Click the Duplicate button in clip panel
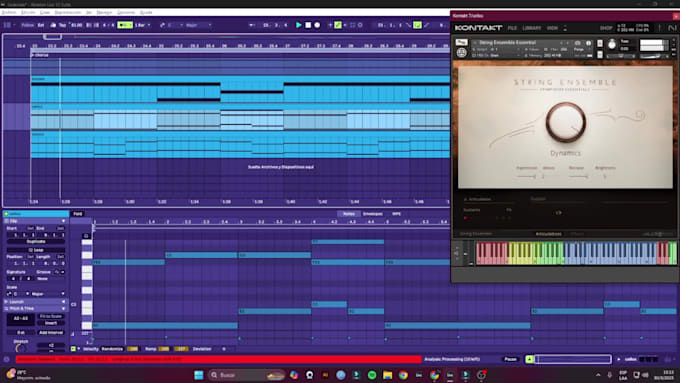 36,242
